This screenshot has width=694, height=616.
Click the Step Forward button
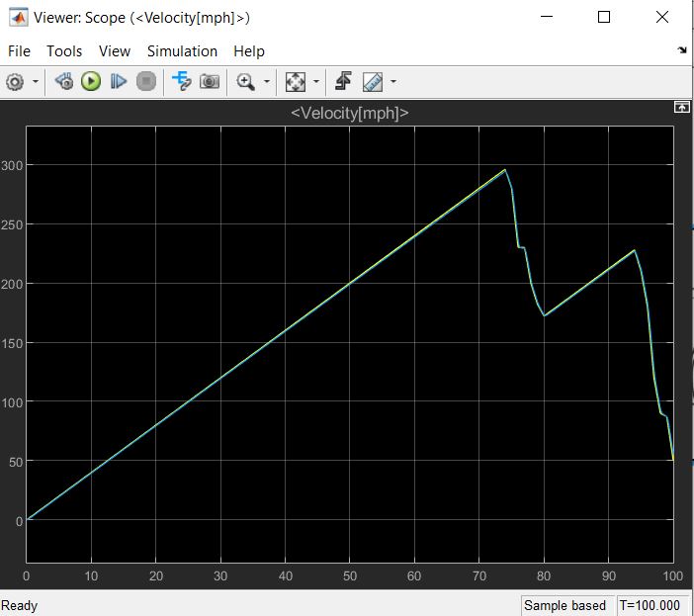point(119,82)
